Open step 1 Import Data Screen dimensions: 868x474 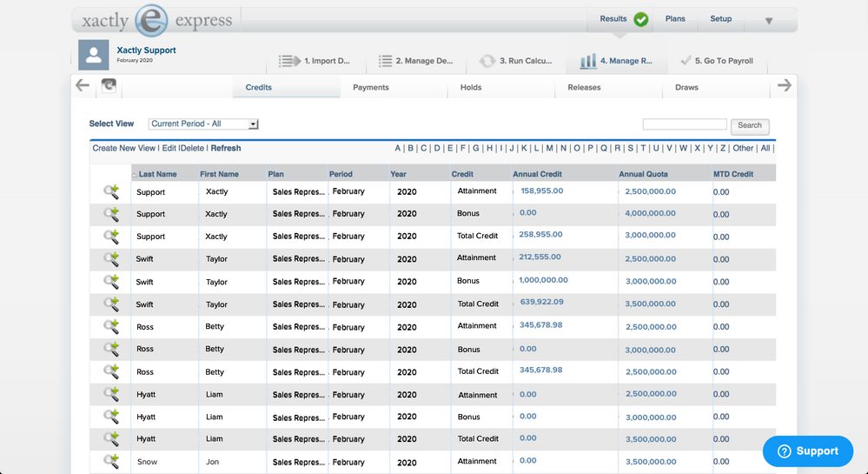point(315,61)
